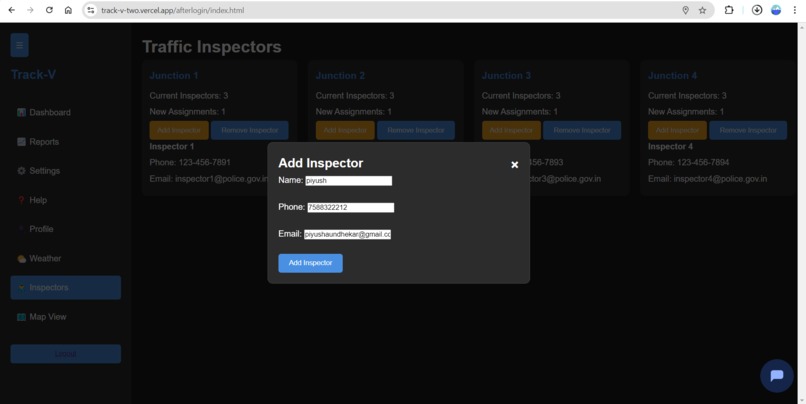This screenshot has height=404, width=806.
Task: Open Help from sidebar
Action: (66, 200)
